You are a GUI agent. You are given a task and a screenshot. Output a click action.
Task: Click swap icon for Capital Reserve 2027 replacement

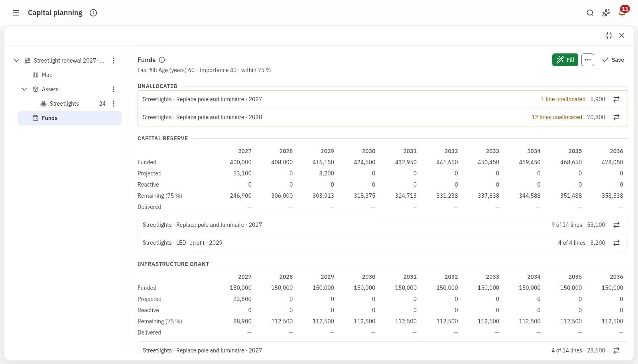pos(616,225)
